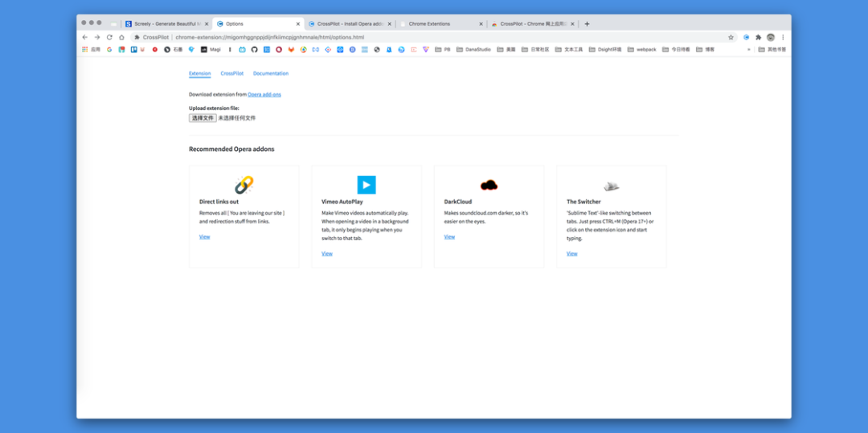868x433 pixels.
Task: Open the DanaStudio bookmarks folder
Action: click(474, 49)
